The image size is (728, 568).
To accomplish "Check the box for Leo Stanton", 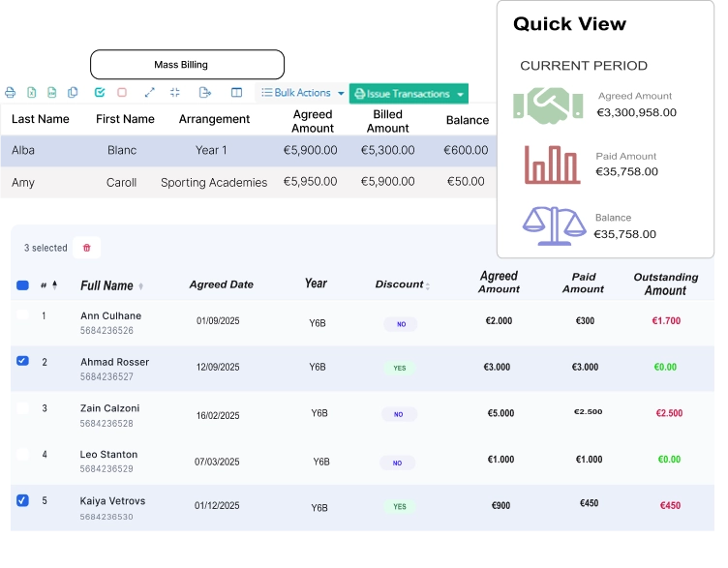I will [x=22, y=454].
